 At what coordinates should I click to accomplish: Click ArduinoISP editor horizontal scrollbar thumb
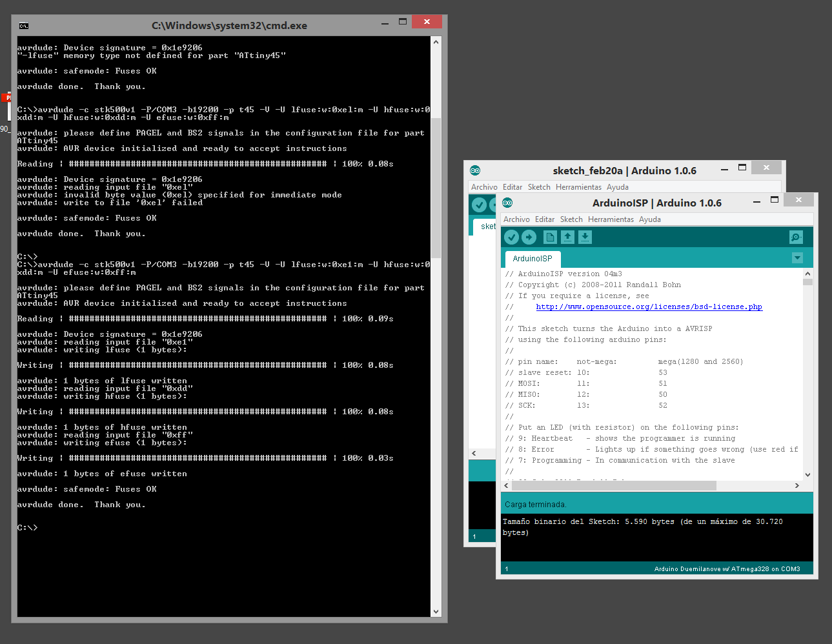tap(614, 485)
